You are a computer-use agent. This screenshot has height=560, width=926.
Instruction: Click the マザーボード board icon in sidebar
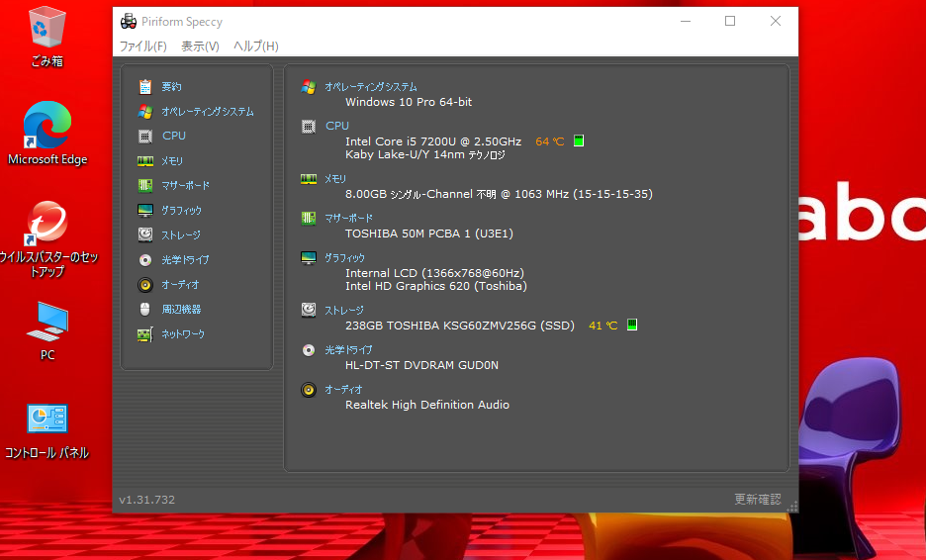[x=145, y=185]
